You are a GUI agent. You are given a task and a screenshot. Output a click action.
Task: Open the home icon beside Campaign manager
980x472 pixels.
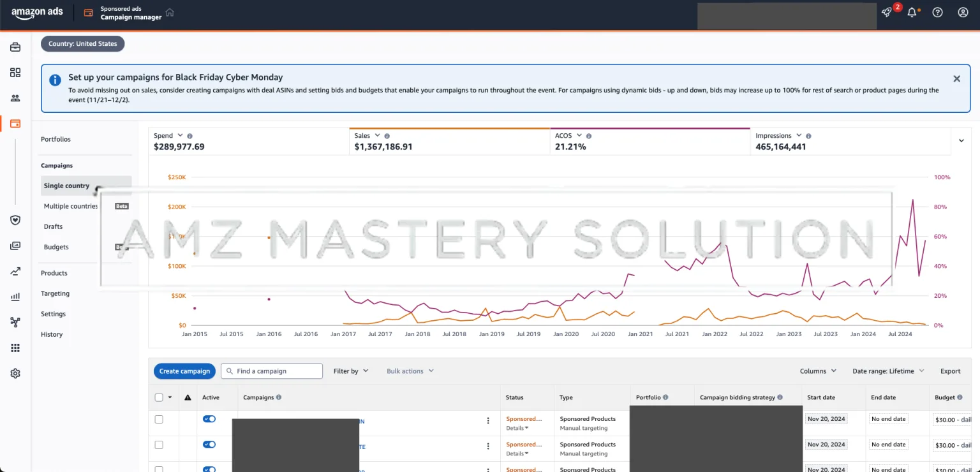170,13
